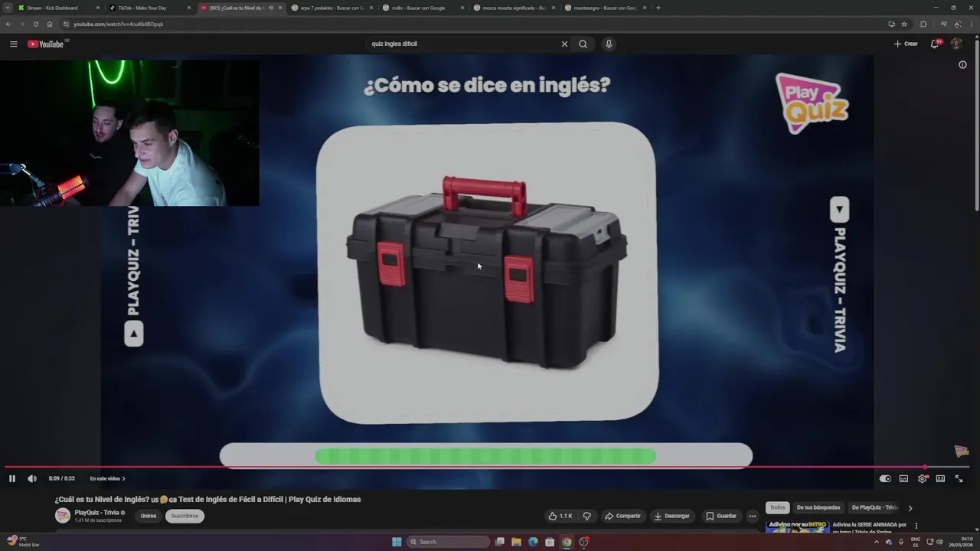Screen dimensions: 980x551
Task: Show video info card icon
Action: click(x=962, y=65)
